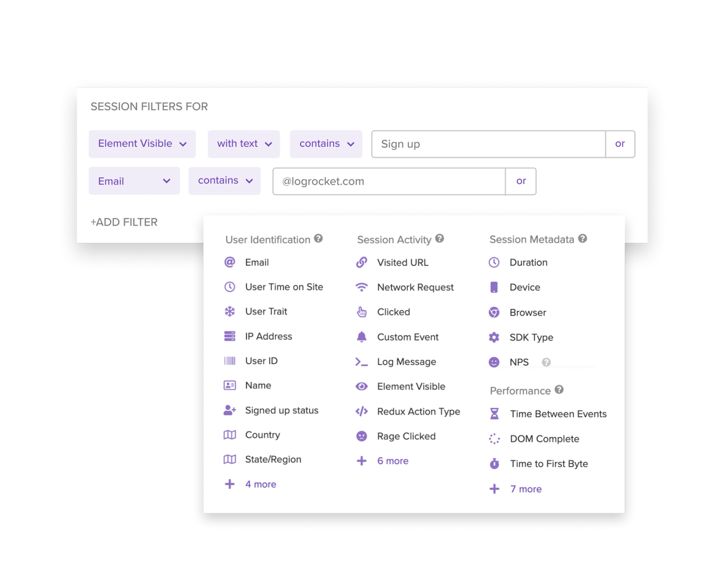Image resolution: width=728 pixels, height=565 pixels.
Task: Click the help icon beside Session Activity
Action: click(439, 239)
